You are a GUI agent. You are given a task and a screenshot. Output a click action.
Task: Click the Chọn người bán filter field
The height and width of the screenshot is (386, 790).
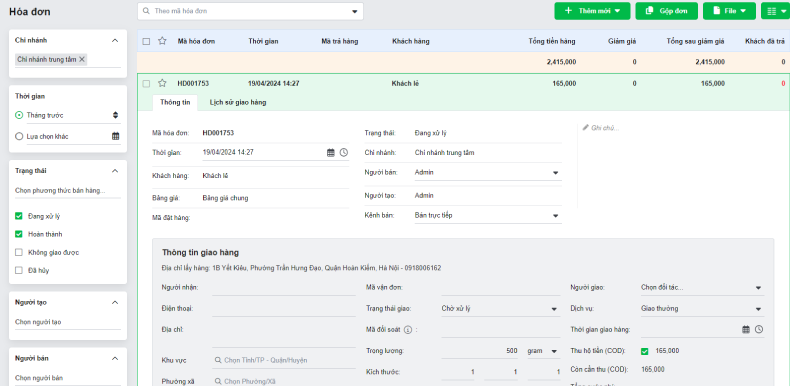[x=68, y=378]
